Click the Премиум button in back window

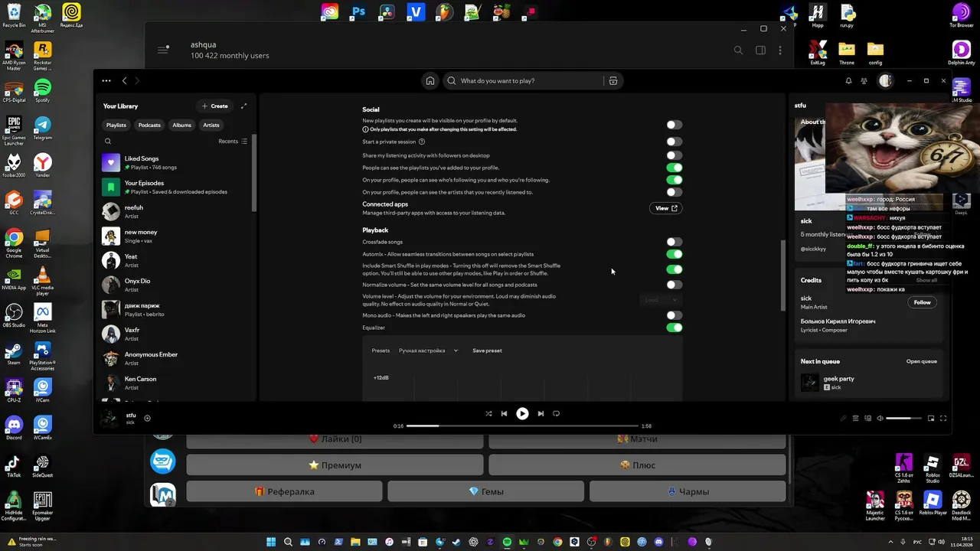[x=335, y=465]
